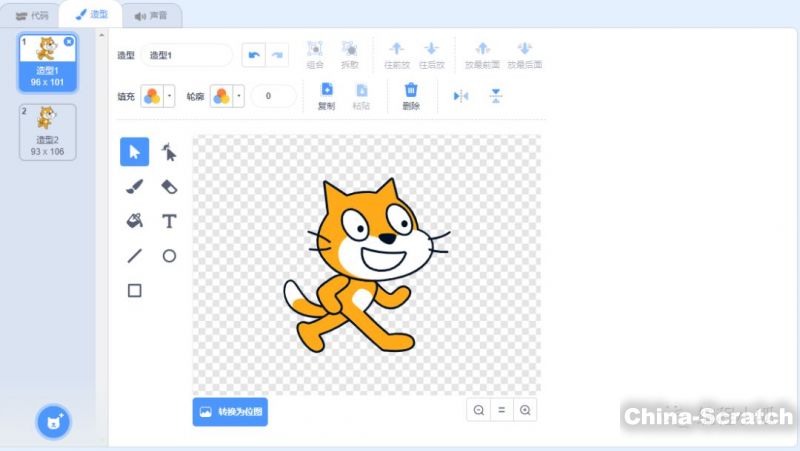The width and height of the screenshot is (800, 451).
Task: Open the 声音 tab
Action: click(x=151, y=15)
